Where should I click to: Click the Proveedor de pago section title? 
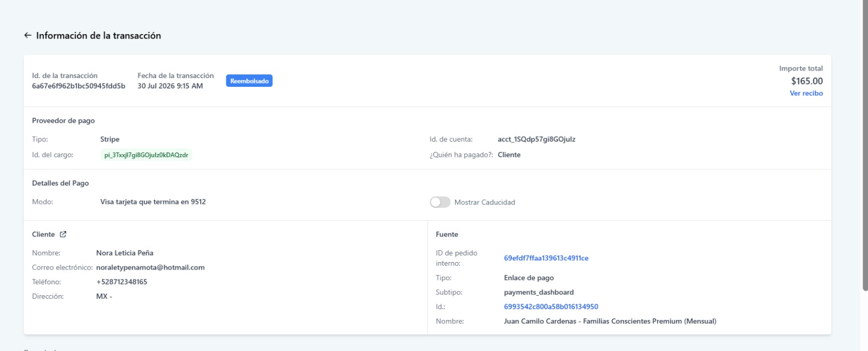pyautogui.click(x=63, y=120)
